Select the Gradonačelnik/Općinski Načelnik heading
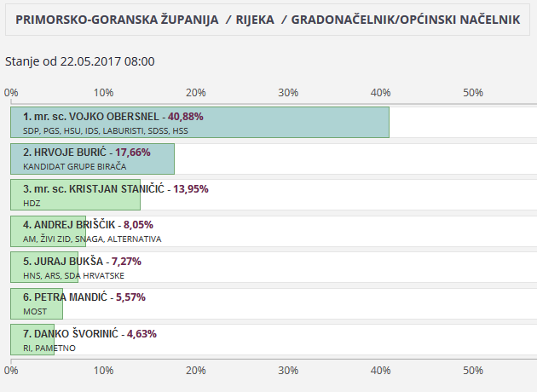The height and width of the screenshot is (392, 537). point(405,19)
